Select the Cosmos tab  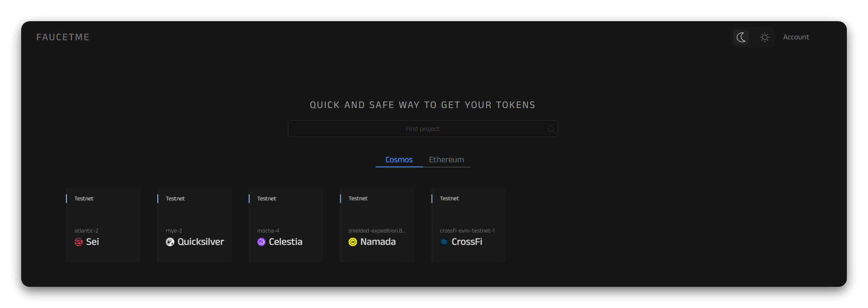pos(399,160)
